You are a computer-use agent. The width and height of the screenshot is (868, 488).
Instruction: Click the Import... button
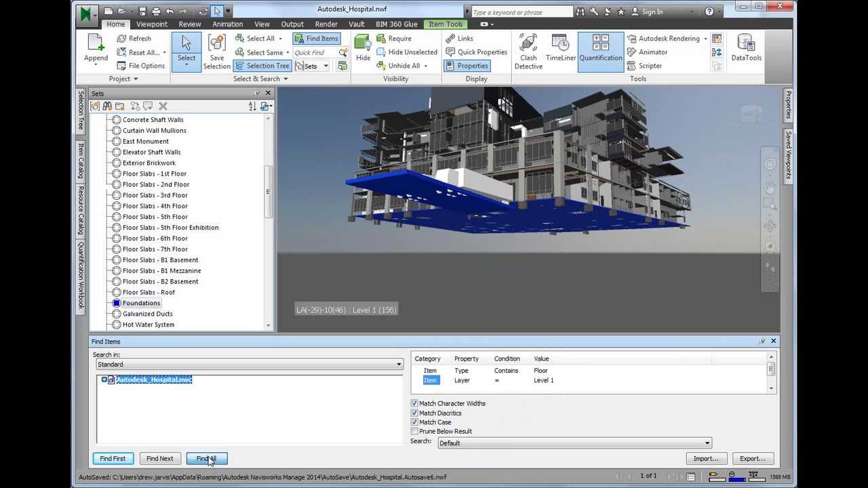[x=706, y=459]
